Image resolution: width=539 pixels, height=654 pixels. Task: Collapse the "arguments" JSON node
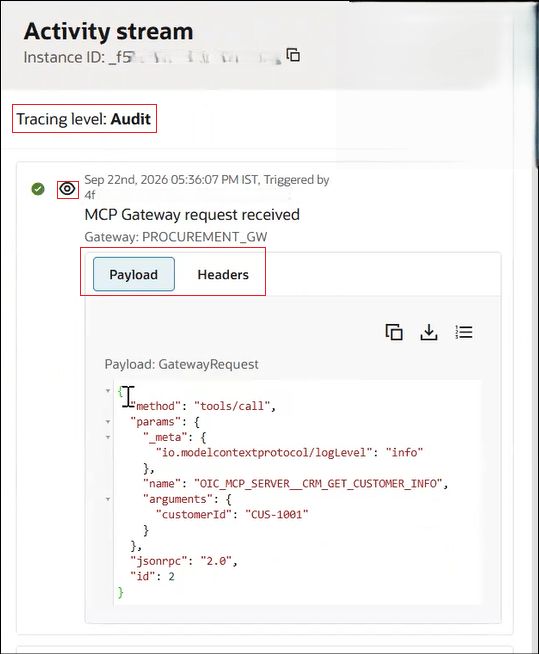pyautogui.click(x=108, y=499)
